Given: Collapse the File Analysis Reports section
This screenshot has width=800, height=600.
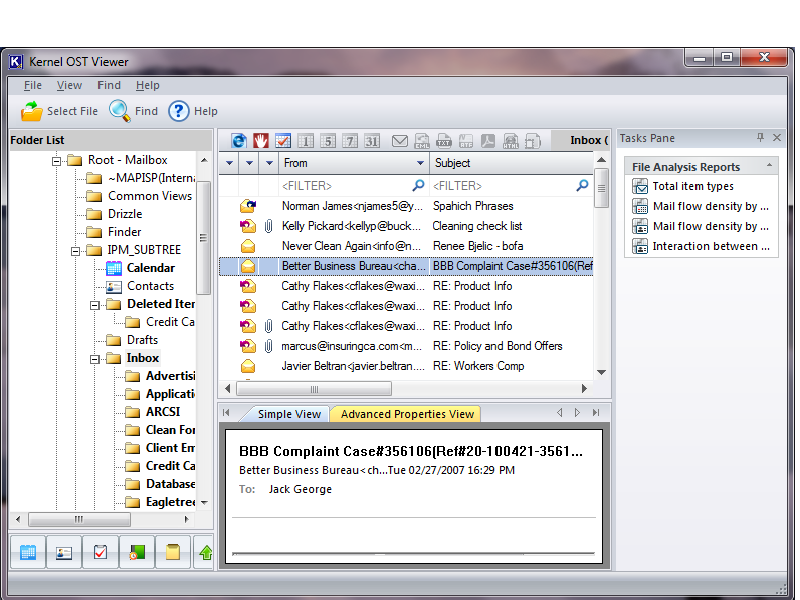Looking at the screenshot, I should [769, 165].
